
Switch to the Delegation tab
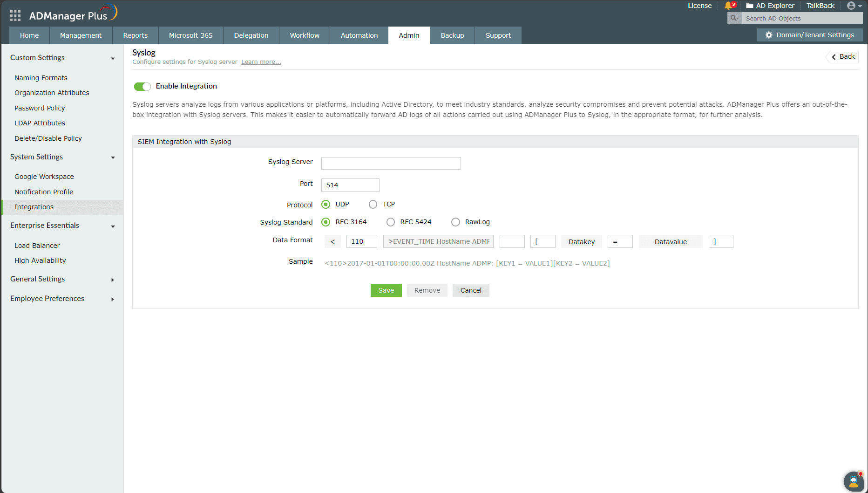(251, 35)
